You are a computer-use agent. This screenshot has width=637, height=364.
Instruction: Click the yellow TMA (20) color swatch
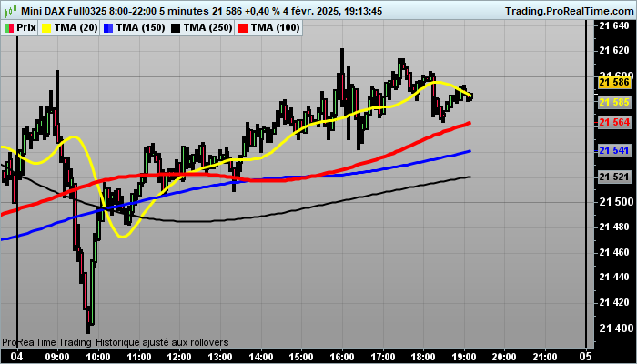[46, 28]
